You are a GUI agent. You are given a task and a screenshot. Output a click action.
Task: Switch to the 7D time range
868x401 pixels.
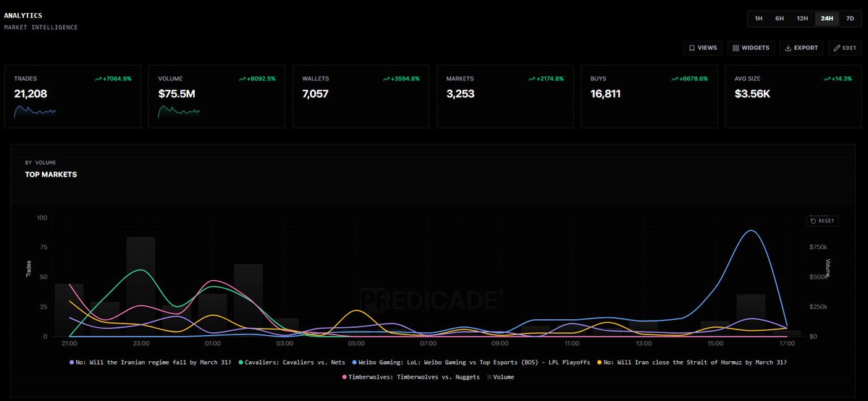click(850, 18)
